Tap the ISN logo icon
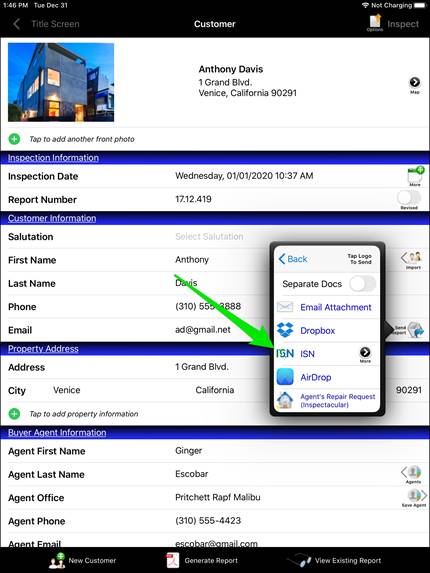This screenshot has width=430, height=573. pos(285,353)
